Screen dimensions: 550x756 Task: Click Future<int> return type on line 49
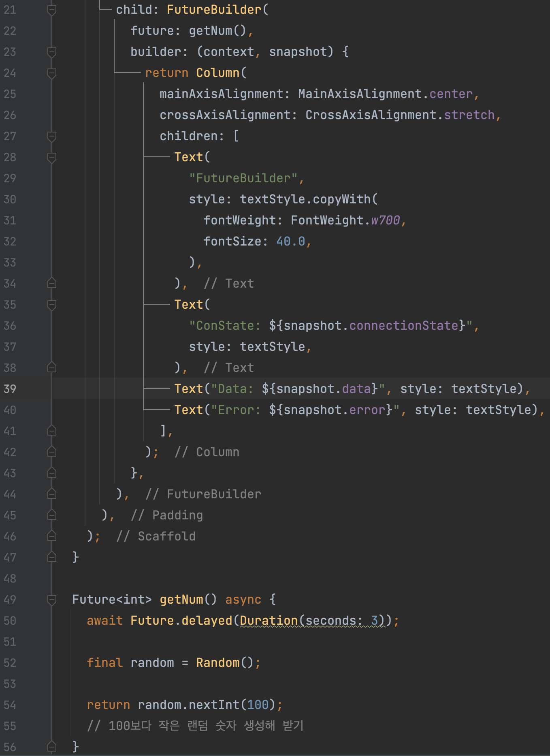(112, 600)
